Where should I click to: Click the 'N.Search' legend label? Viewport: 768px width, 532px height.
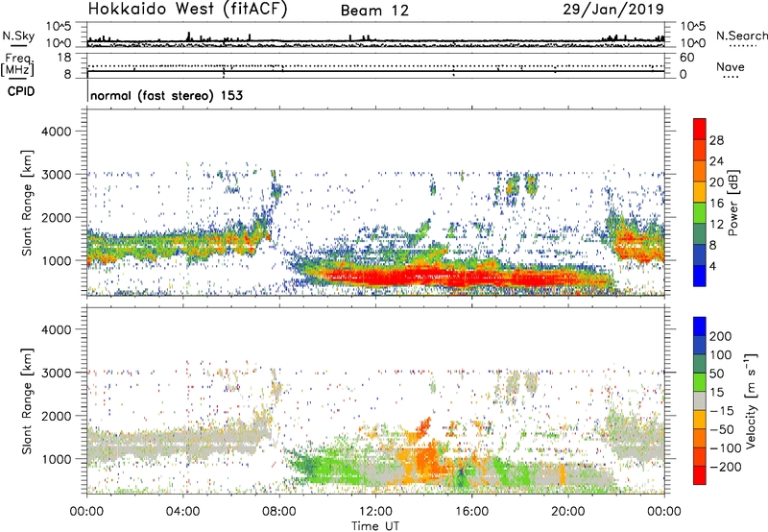741,36
